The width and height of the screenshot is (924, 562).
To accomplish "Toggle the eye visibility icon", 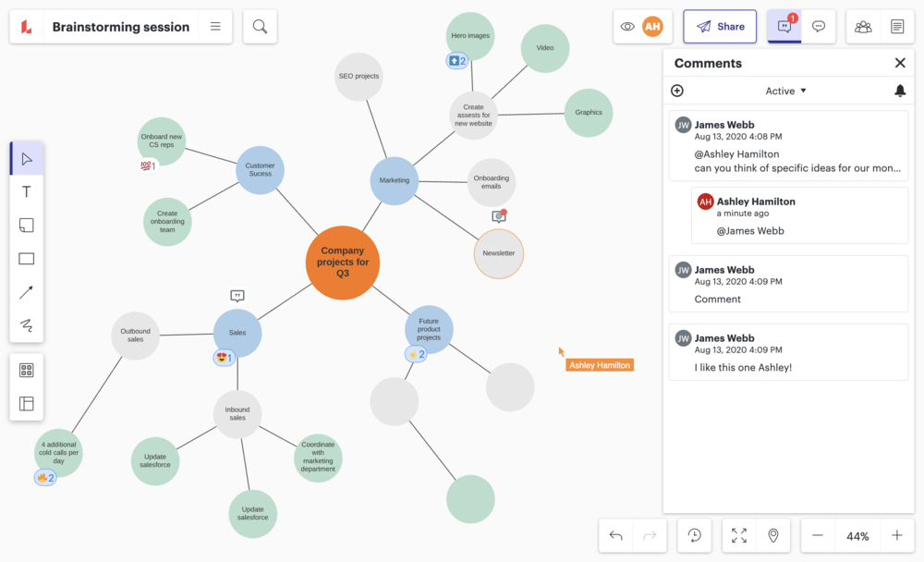I will [627, 27].
